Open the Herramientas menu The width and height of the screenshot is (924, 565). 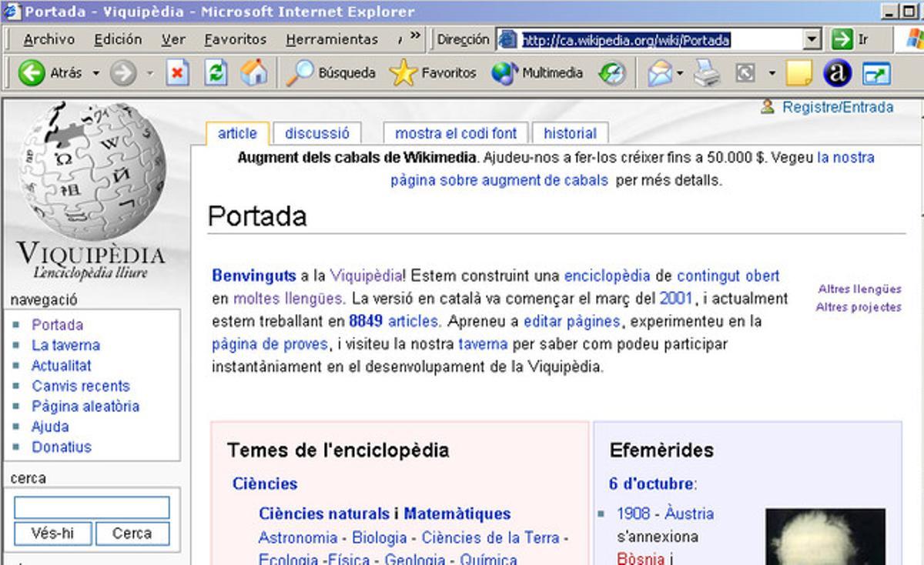[x=331, y=39]
